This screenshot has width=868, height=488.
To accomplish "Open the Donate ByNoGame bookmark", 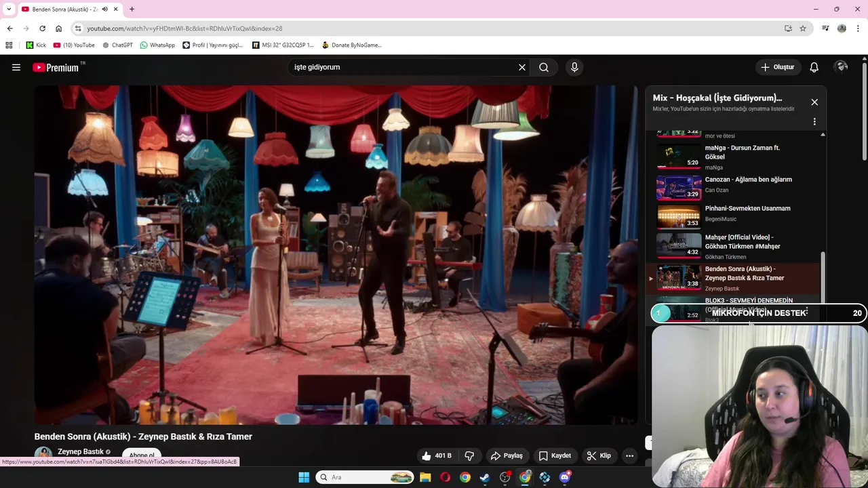I will point(352,45).
